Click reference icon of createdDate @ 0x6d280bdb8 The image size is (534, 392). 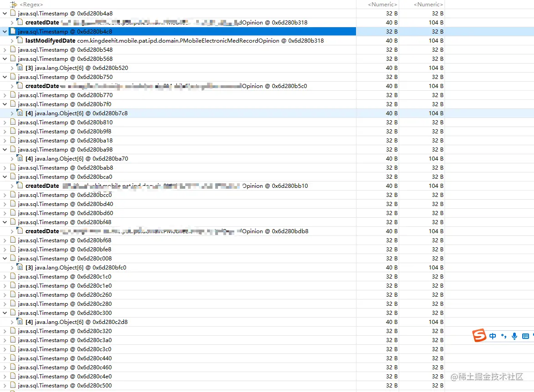point(20,230)
